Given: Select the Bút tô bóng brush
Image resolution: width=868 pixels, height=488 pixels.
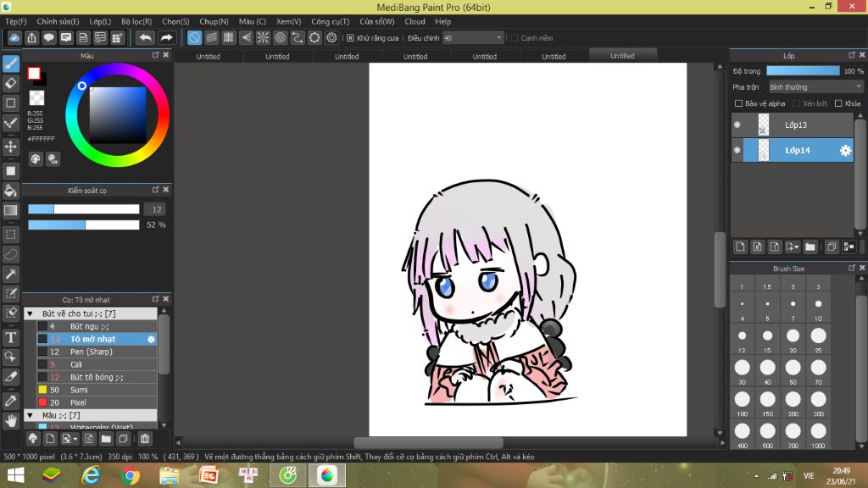Looking at the screenshot, I should tap(97, 377).
